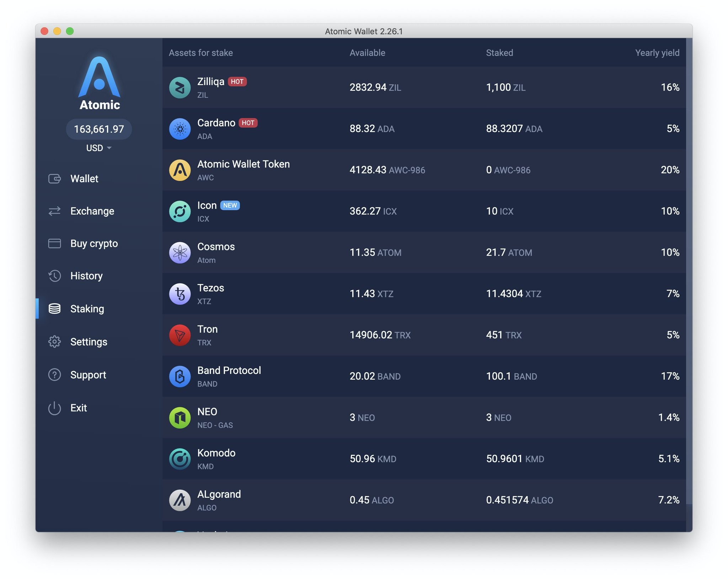Go to the Exchange section
The image size is (728, 579).
tap(92, 211)
